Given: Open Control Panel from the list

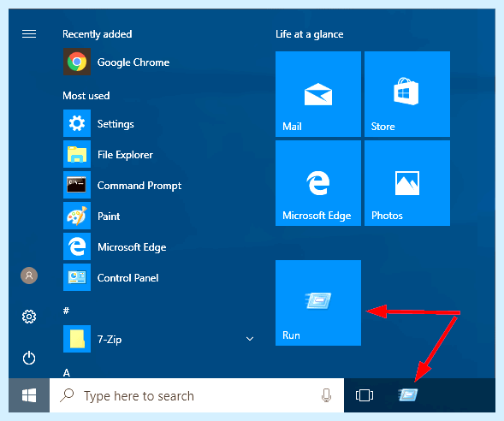Looking at the screenshot, I should [111, 277].
